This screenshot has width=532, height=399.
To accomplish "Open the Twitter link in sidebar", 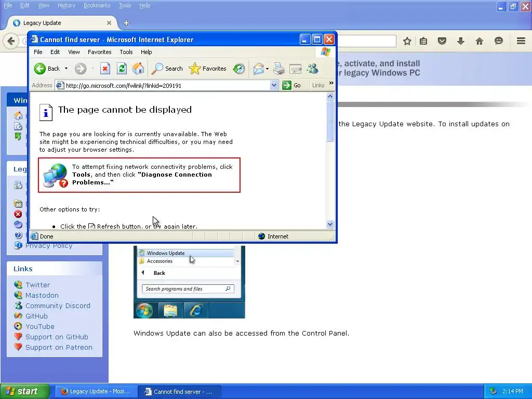I will (x=37, y=285).
